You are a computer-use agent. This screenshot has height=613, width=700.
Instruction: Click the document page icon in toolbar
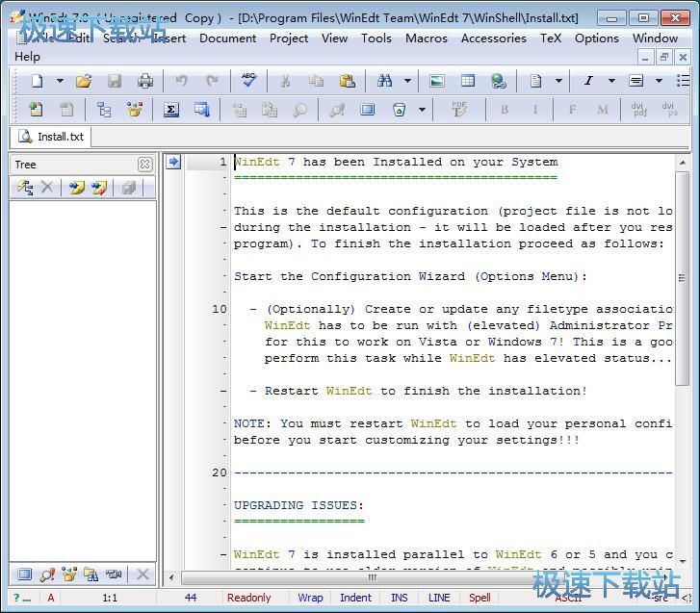tap(535, 81)
